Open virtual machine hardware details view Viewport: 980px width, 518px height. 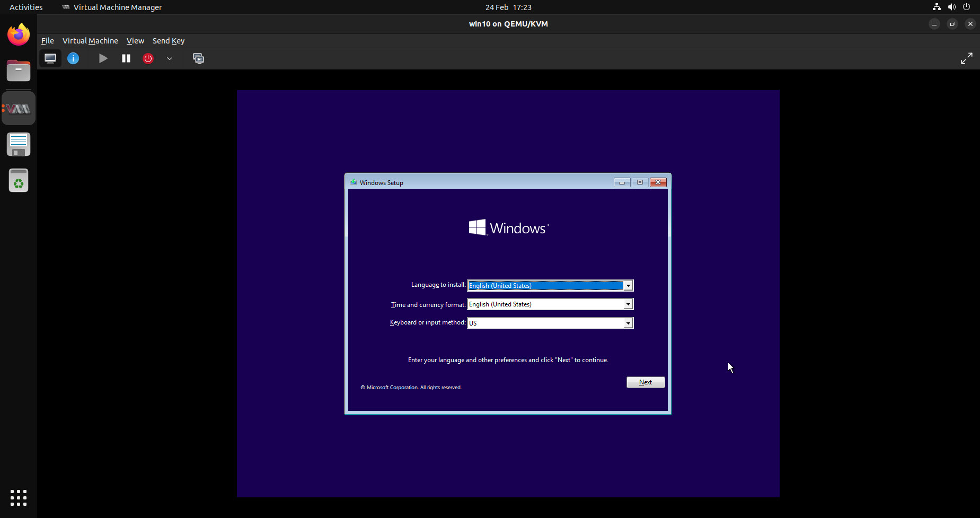(73, 58)
